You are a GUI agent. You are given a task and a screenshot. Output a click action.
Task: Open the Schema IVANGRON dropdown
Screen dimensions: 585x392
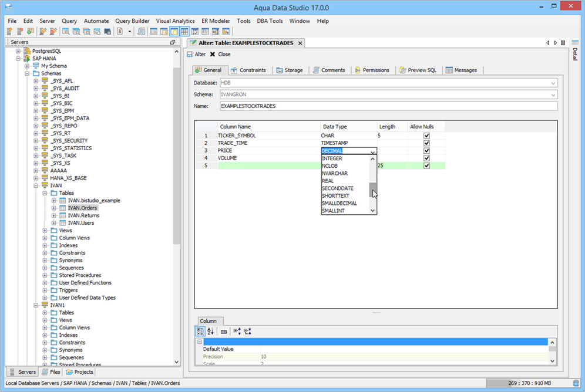pyautogui.click(x=553, y=94)
